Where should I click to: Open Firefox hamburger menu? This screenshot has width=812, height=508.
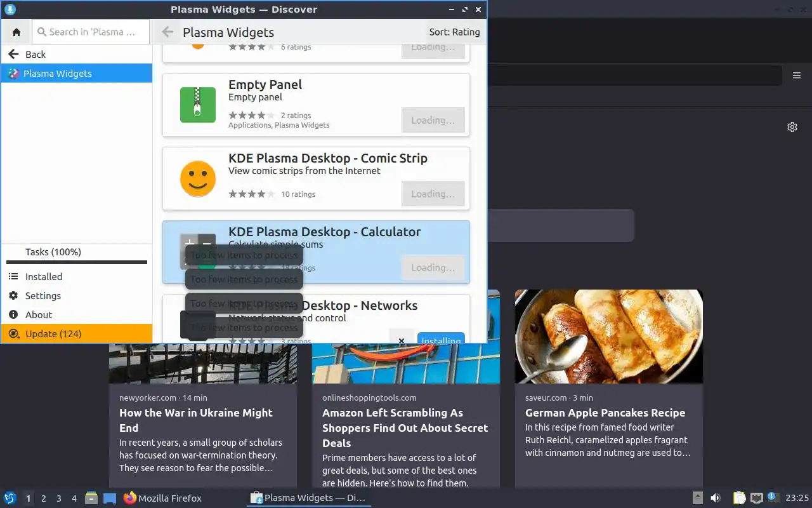pyautogui.click(x=797, y=76)
